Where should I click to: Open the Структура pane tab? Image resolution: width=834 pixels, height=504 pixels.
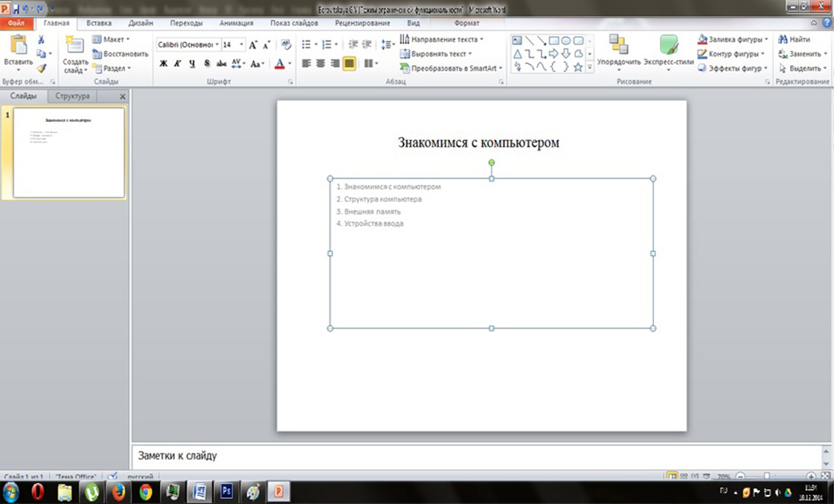[73, 96]
